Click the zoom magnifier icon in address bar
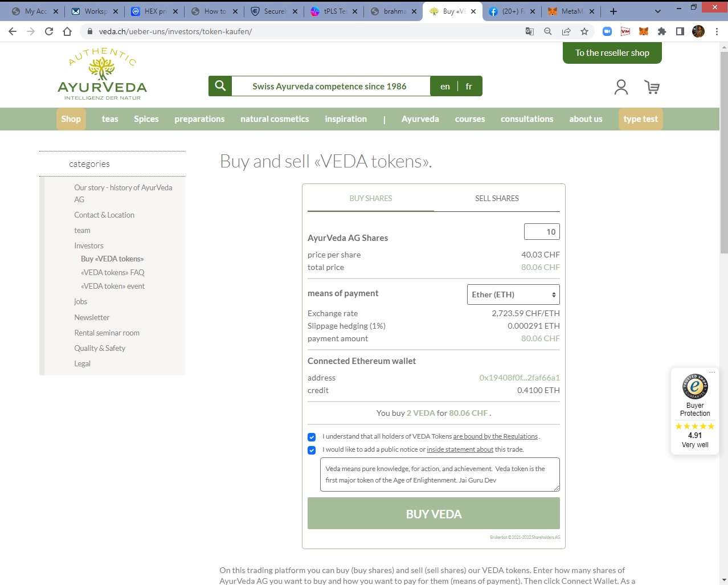728x585 pixels. point(548,31)
